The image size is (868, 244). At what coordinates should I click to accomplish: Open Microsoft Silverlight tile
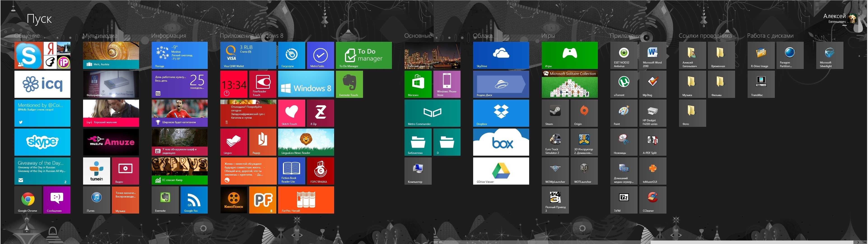pos(830,55)
